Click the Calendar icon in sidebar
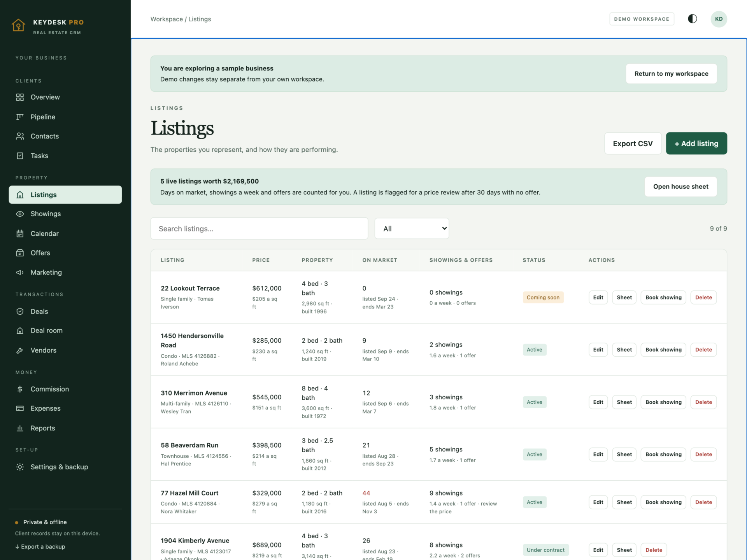Screen dimensions: 747x560 20,233
